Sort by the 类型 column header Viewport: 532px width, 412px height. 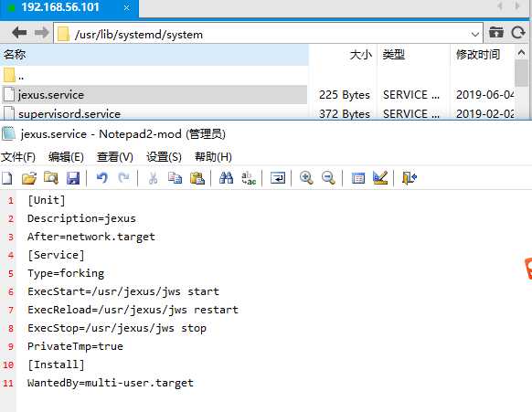[x=413, y=54]
